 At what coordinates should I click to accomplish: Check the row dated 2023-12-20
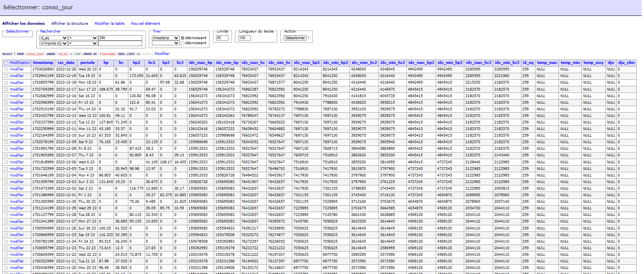click(x=6, y=69)
